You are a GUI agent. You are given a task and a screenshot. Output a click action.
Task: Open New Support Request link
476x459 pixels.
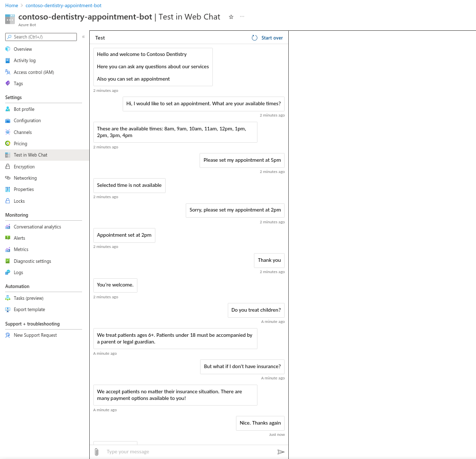(x=35, y=335)
